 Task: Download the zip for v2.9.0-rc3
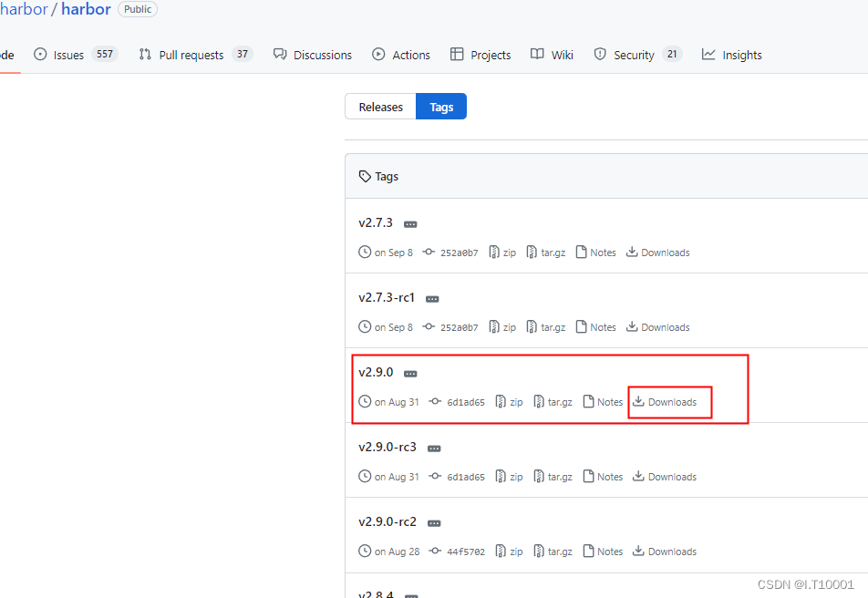[510, 477]
